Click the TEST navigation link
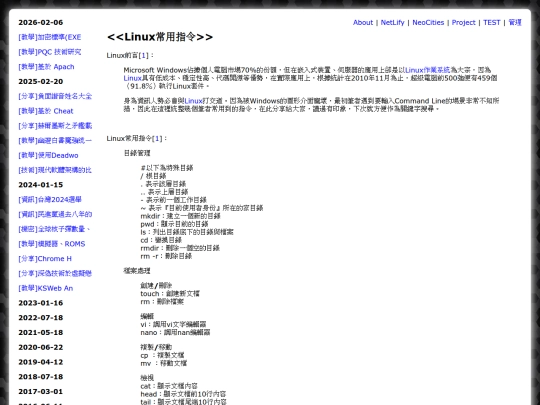 click(491, 22)
